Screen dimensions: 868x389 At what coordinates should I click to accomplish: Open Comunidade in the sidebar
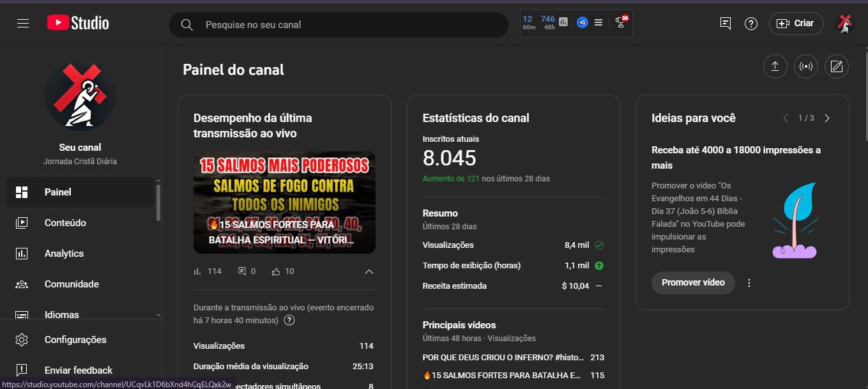(x=80, y=284)
